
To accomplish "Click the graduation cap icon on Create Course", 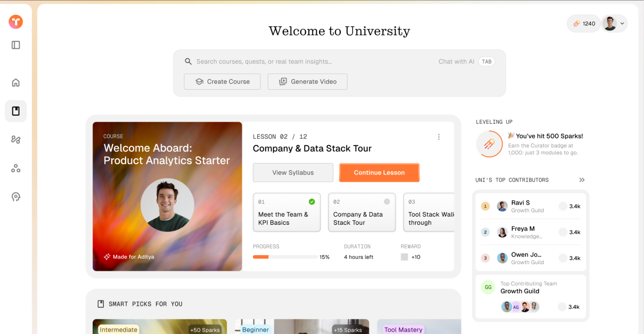I will click(x=199, y=81).
